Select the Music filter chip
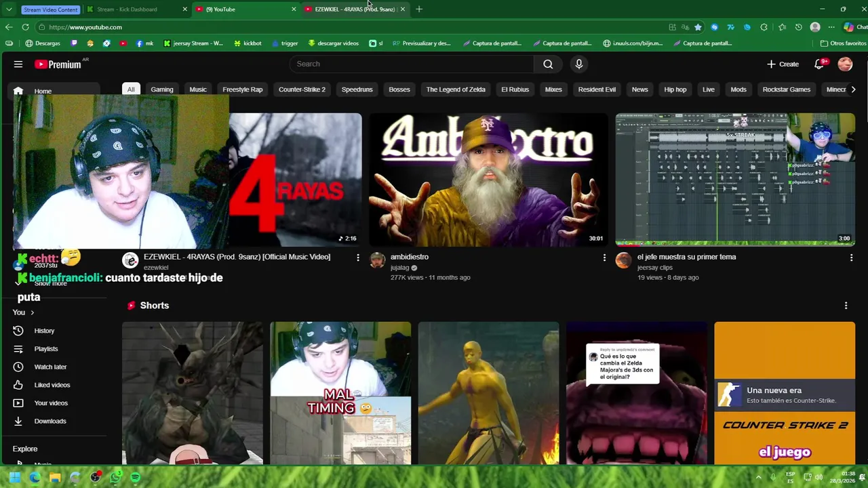Viewport: 868px width, 488px height. point(198,89)
